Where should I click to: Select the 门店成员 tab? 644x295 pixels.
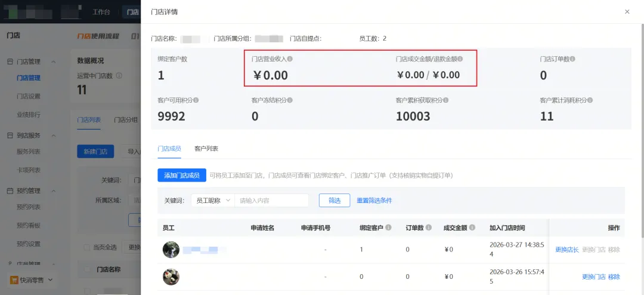point(169,148)
